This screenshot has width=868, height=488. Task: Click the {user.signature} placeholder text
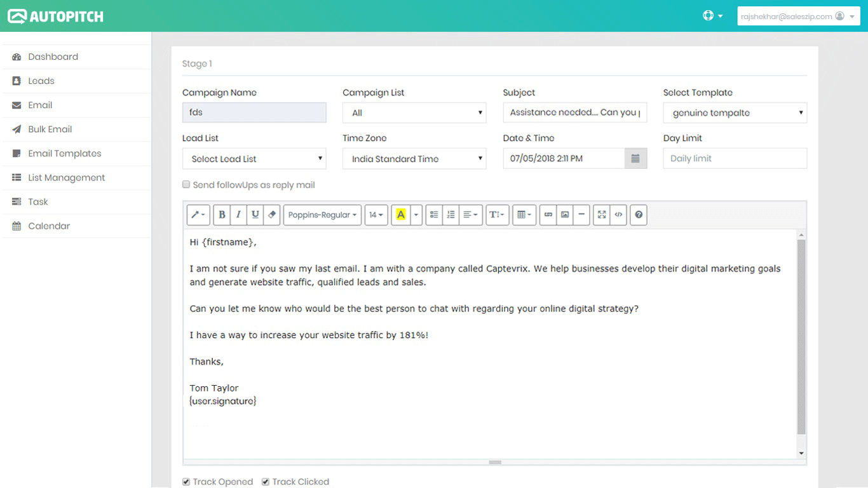tap(223, 401)
